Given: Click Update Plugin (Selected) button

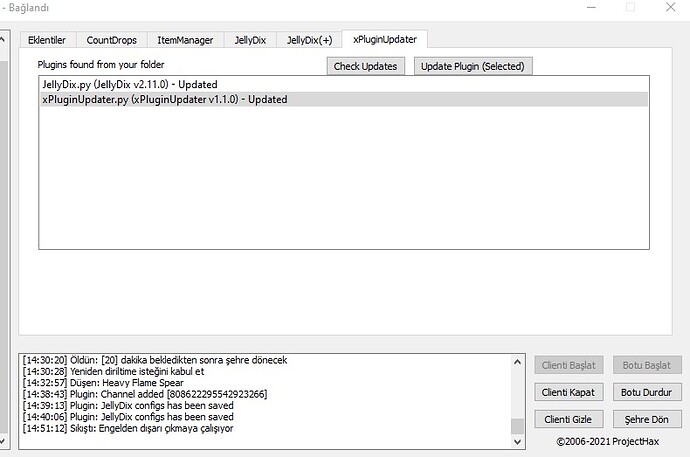Looking at the screenshot, I should click(x=473, y=66).
